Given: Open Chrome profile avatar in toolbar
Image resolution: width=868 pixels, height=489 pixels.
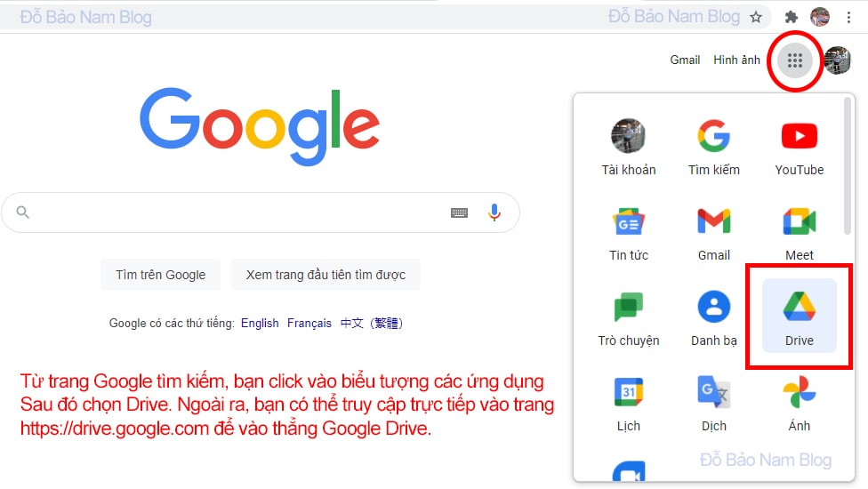Looking at the screenshot, I should click(820, 17).
